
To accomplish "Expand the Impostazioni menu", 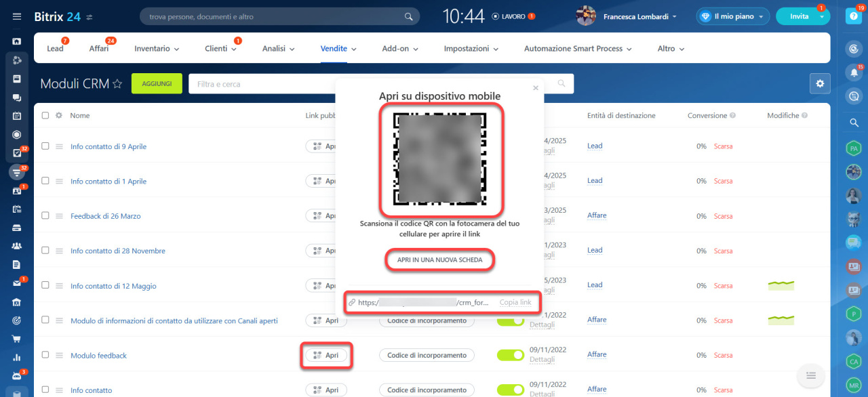I will click(x=471, y=49).
